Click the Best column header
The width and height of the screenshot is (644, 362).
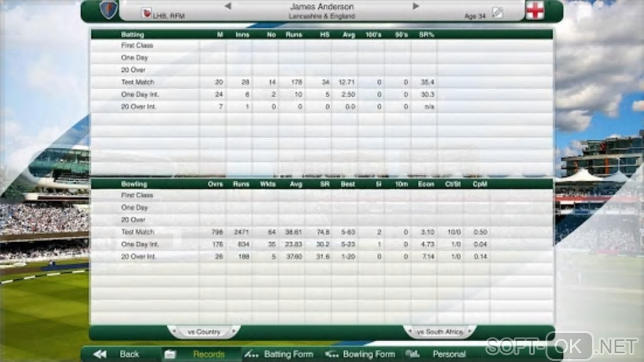[x=347, y=184]
